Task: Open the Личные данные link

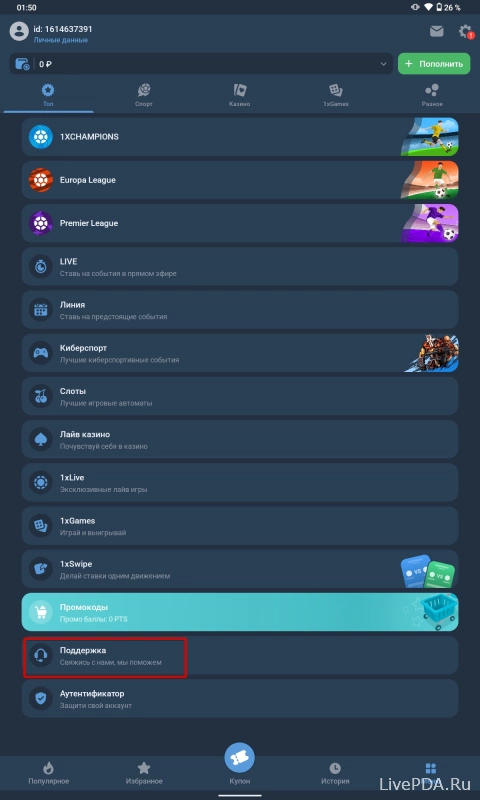Action: pos(61,40)
